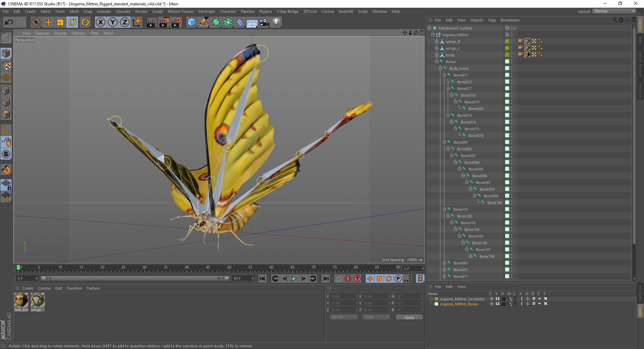Switch to Model mode
This screenshot has height=349, width=644.
click(x=6, y=53)
